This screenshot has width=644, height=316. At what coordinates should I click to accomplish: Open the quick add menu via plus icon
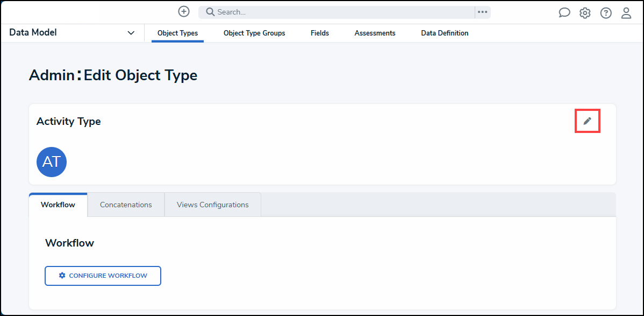183,11
